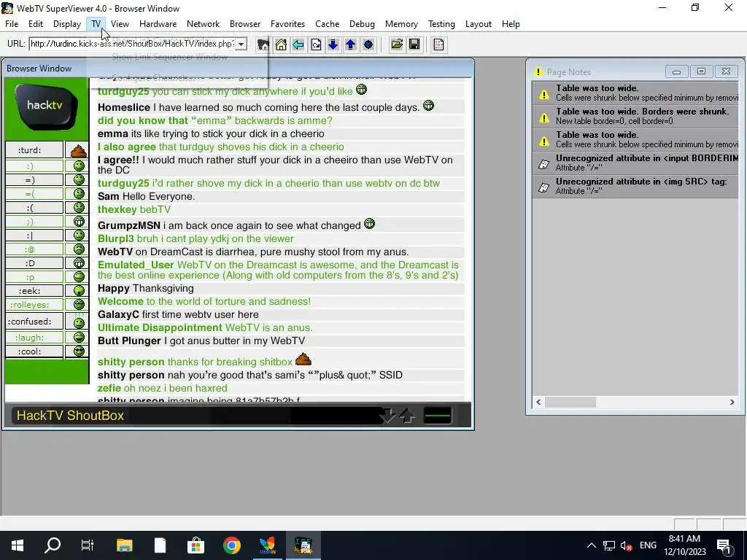747x560 pixels.
Task: Minimize the Page Notes window
Action: [676, 71]
